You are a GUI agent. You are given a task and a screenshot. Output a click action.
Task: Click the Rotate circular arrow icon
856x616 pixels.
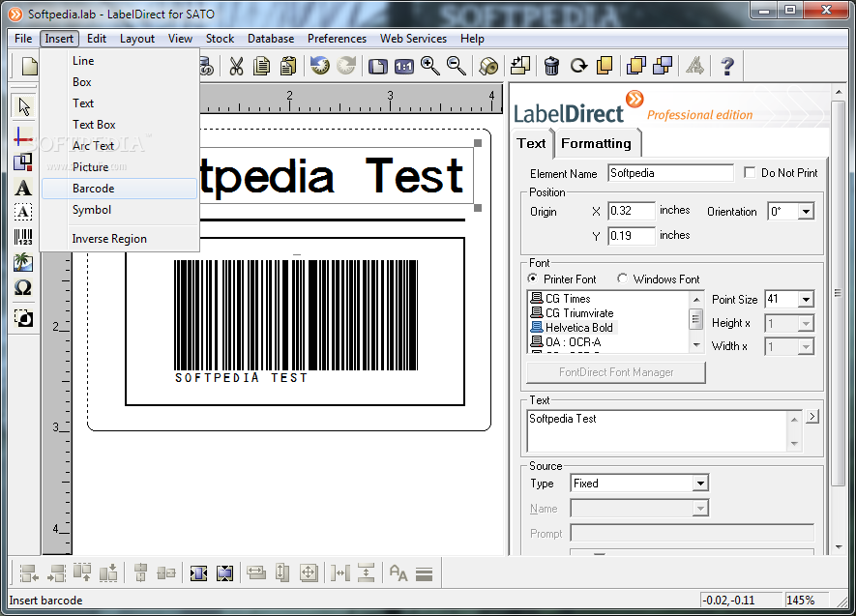(578, 66)
